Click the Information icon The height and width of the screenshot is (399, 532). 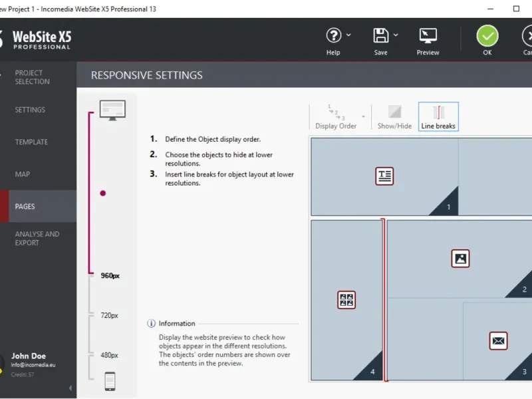point(151,323)
